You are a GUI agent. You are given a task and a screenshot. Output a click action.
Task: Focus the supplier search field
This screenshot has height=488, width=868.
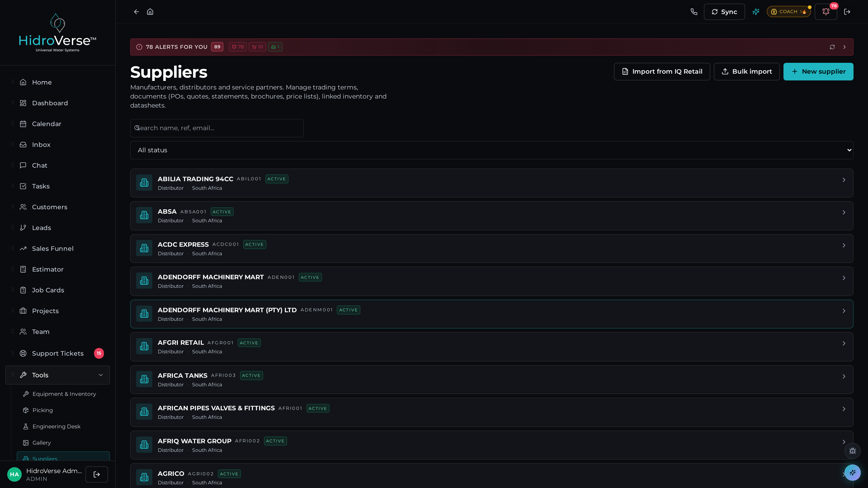coord(217,128)
